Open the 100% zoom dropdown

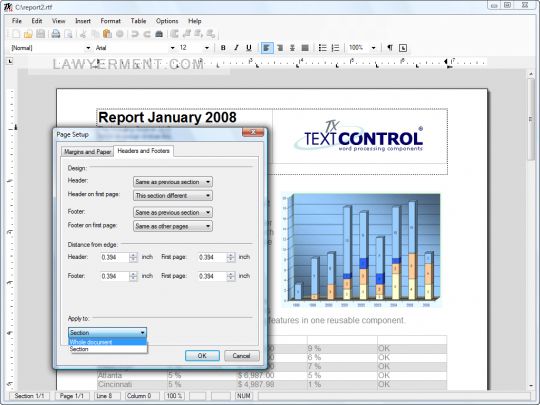(x=373, y=48)
